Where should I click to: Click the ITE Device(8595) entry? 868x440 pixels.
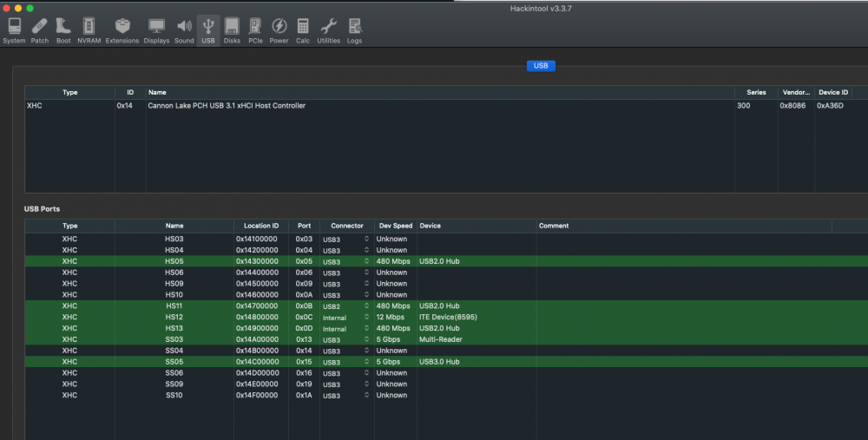click(448, 317)
